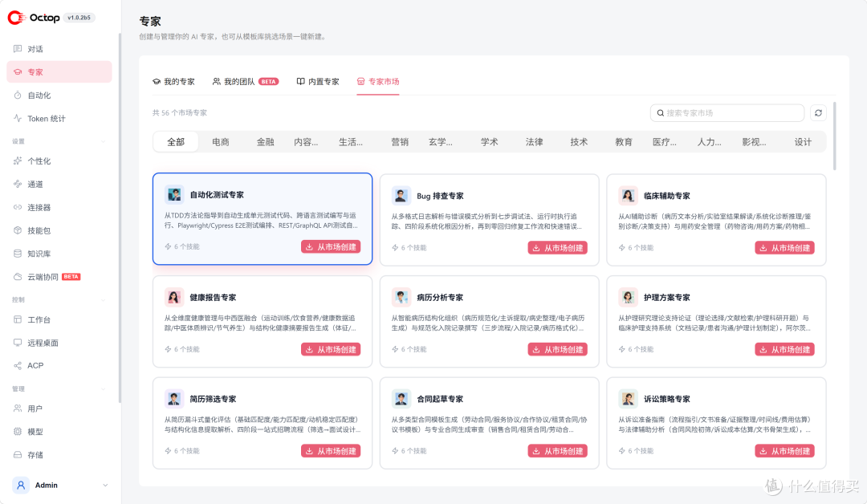The image size is (867, 504).
Task: Filter by 设计 category
Action: point(803,142)
